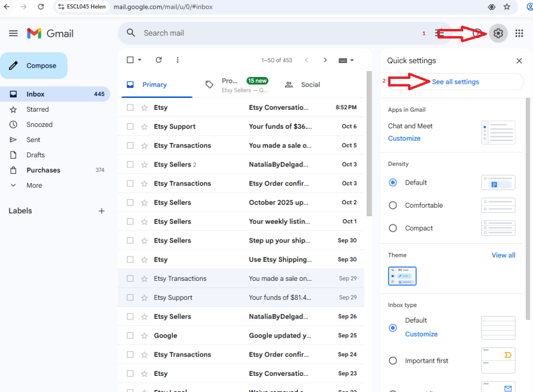Viewport: 533px width, 392px height.
Task: Check the box for Google email
Action: (130, 336)
